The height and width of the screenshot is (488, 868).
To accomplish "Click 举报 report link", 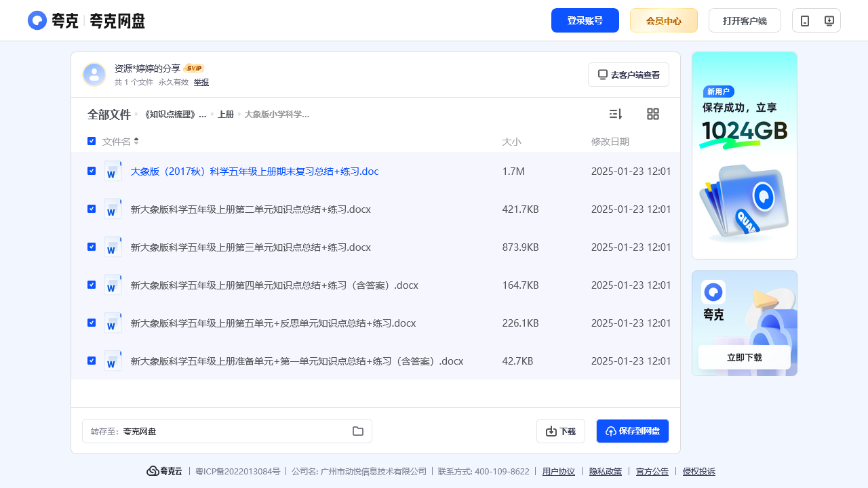I will 201,82.
